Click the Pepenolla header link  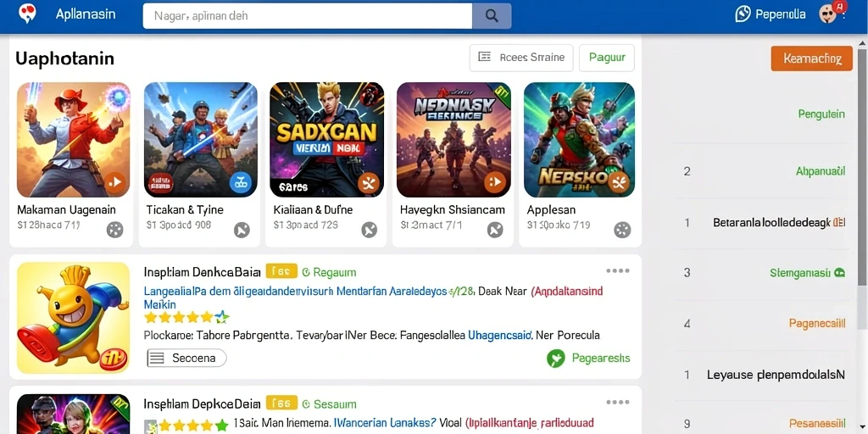781,14
